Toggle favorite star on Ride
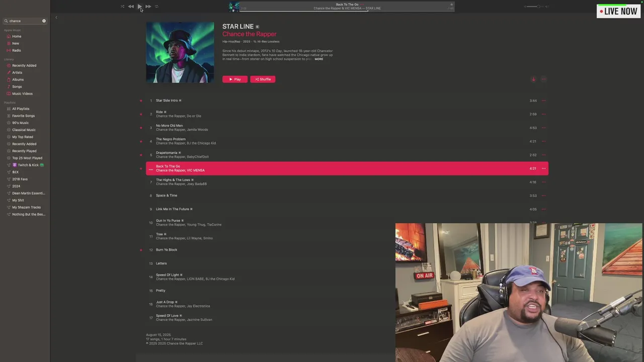 (141, 114)
